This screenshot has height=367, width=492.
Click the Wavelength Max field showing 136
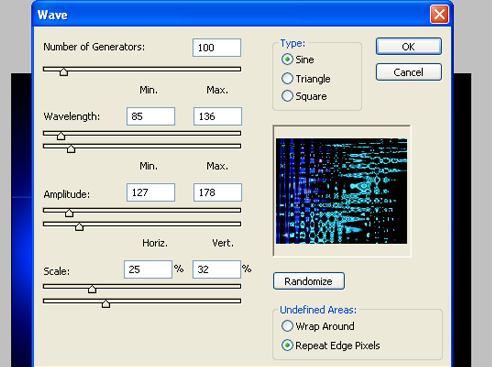point(217,116)
